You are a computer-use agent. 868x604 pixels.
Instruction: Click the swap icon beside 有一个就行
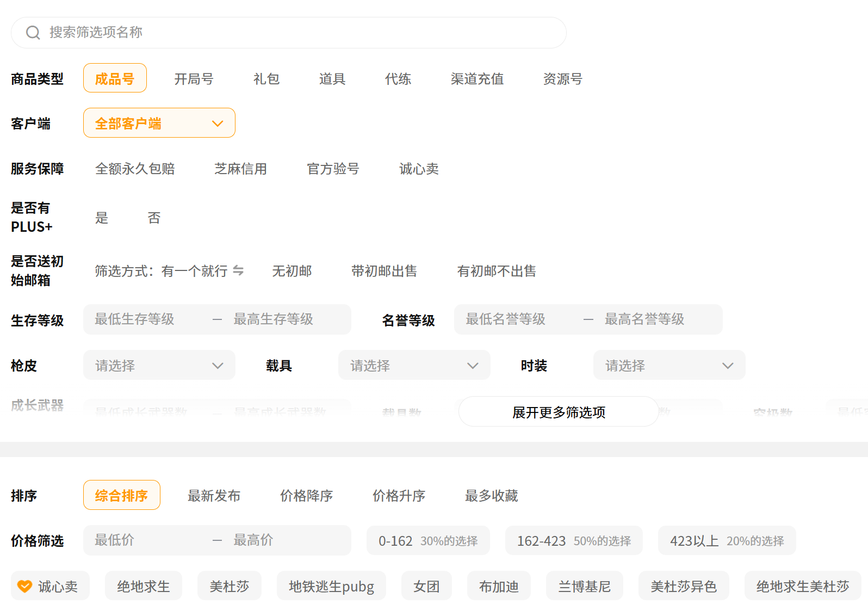pyautogui.click(x=238, y=270)
